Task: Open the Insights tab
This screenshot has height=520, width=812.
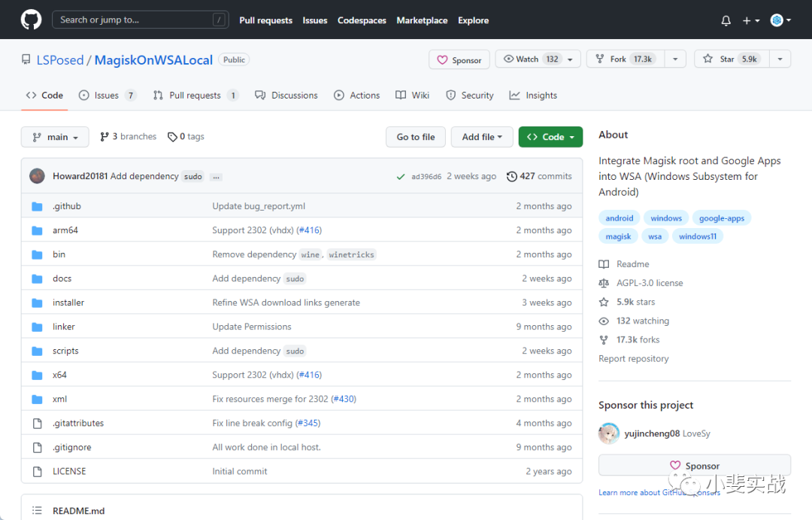Action: point(533,96)
